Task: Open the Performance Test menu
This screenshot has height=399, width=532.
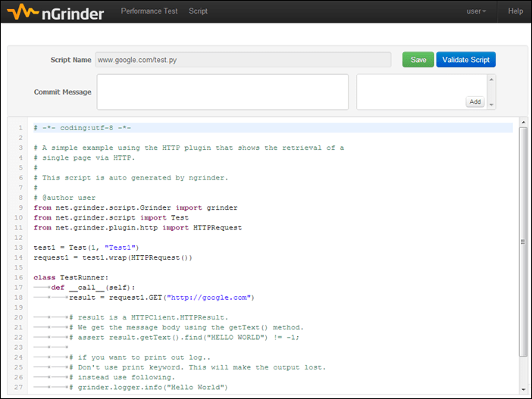Action: coord(149,11)
